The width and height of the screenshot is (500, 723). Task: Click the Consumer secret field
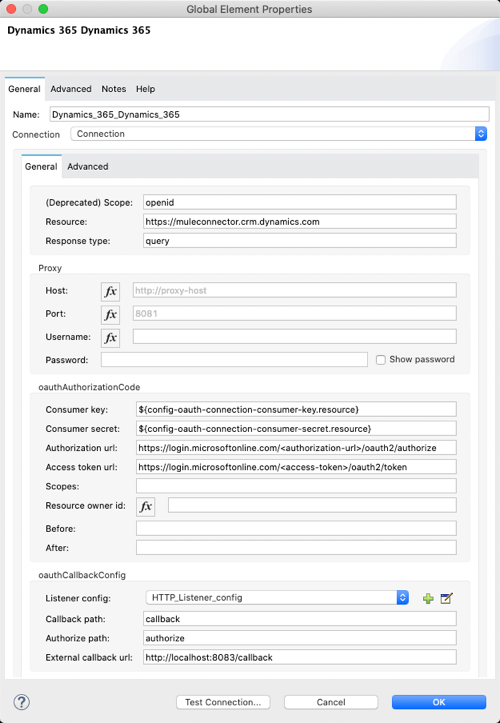click(x=296, y=429)
